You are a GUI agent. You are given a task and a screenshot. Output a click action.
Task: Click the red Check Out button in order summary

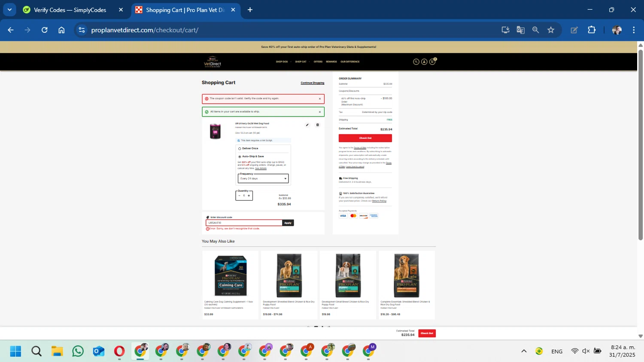pyautogui.click(x=365, y=138)
